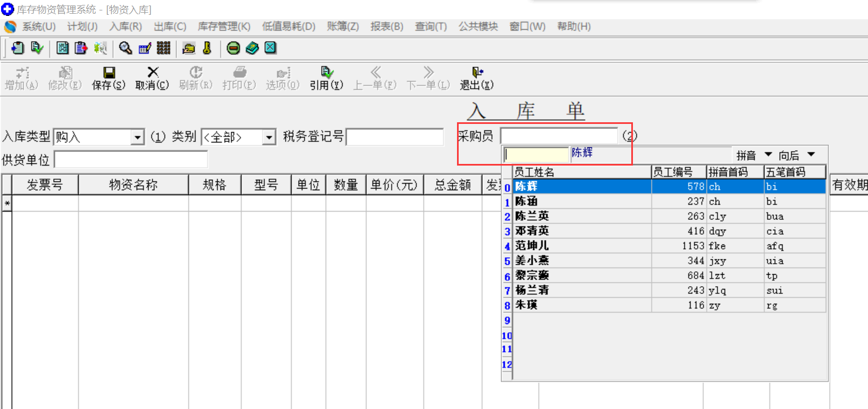Open the 帮助(H) menu
This screenshot has height=409, width=868.
click(574, 26)
